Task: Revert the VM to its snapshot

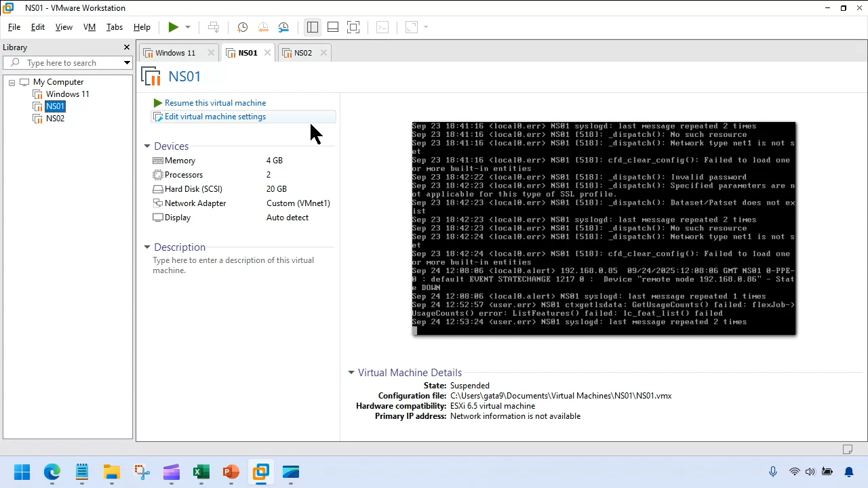Action: coord(263,27)
